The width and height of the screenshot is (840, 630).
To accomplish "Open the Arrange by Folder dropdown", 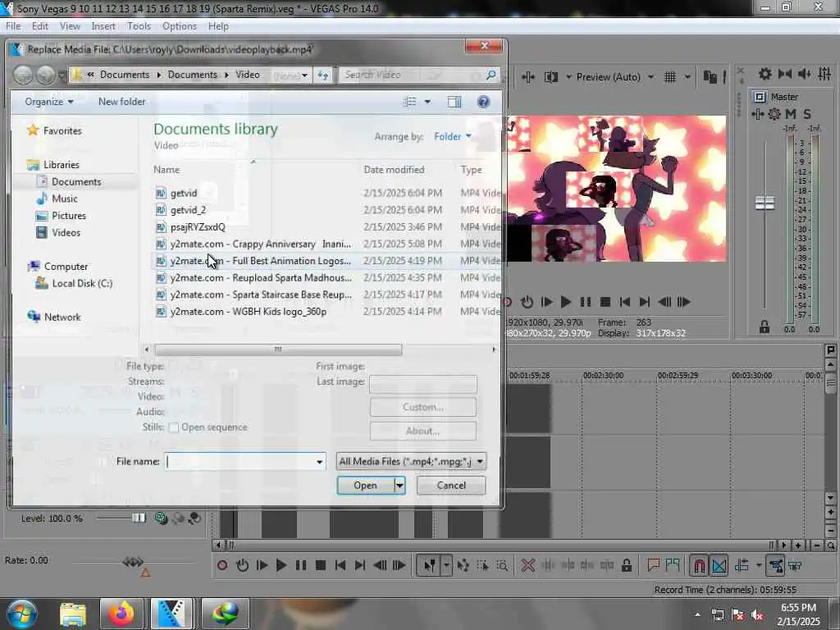I will [453, 137].
